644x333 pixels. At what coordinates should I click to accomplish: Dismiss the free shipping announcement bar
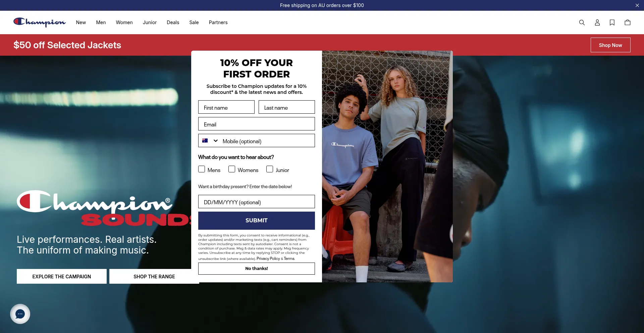(637, 5)
